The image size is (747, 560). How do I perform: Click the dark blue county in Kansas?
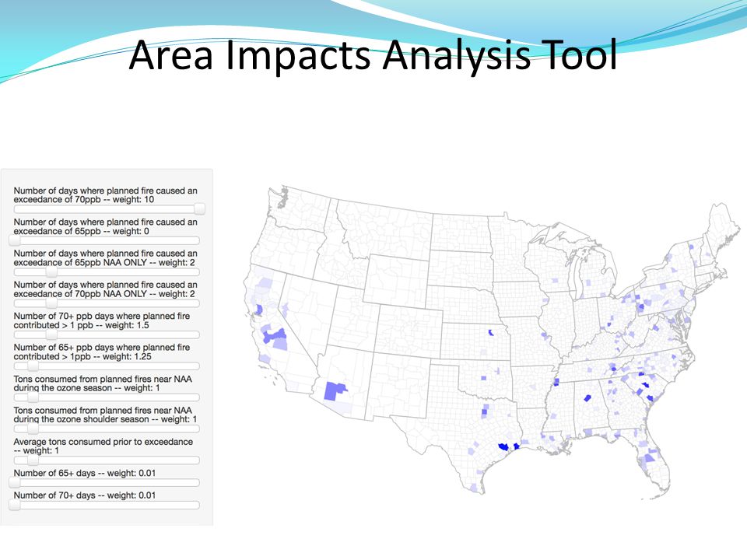[491, 332]
